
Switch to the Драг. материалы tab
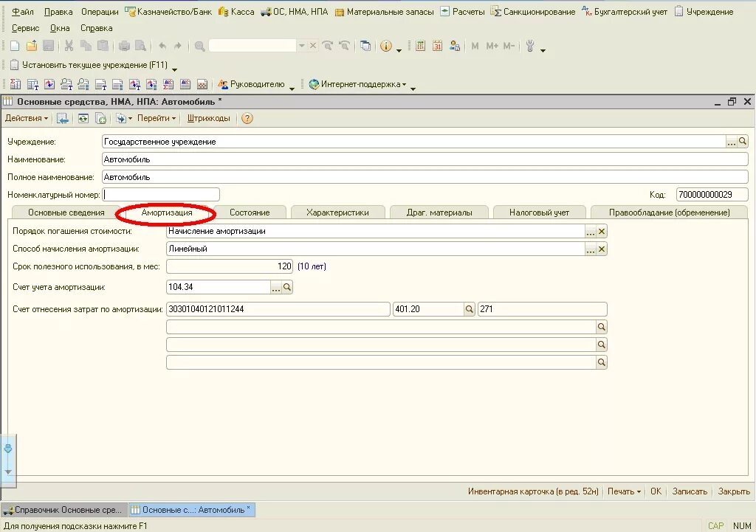pyautogui.click(x=439, y=213)
